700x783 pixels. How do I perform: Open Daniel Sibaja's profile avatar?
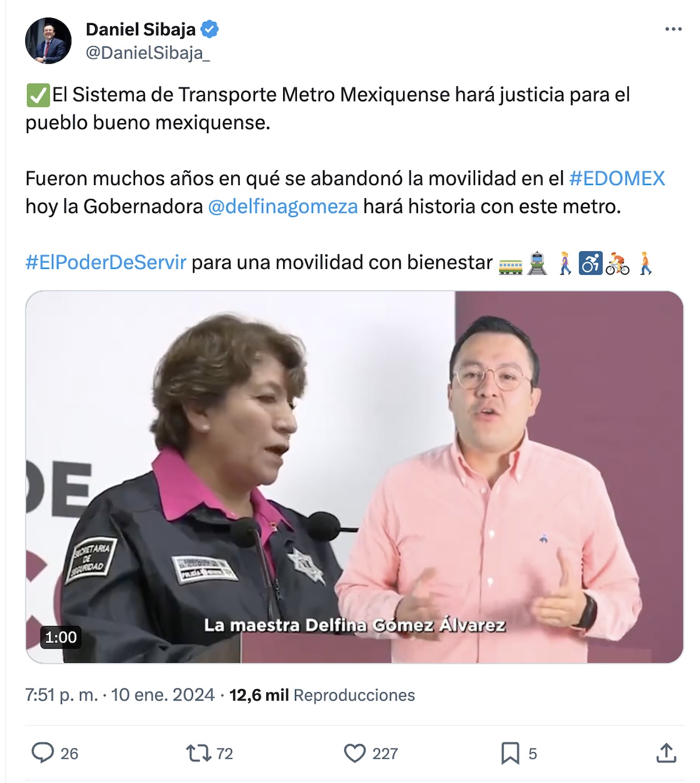click(x=48, y=41)
